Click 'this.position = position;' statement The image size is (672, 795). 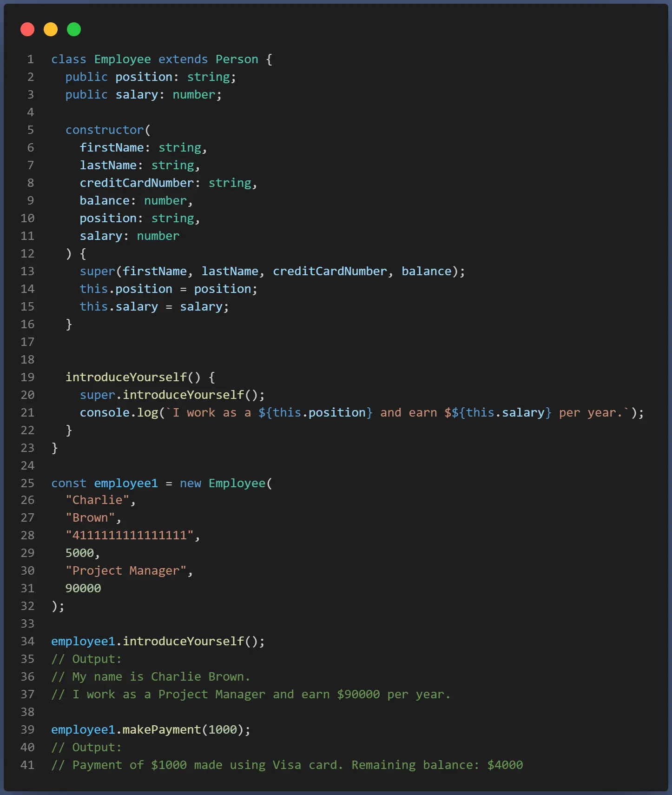[168, 289]
